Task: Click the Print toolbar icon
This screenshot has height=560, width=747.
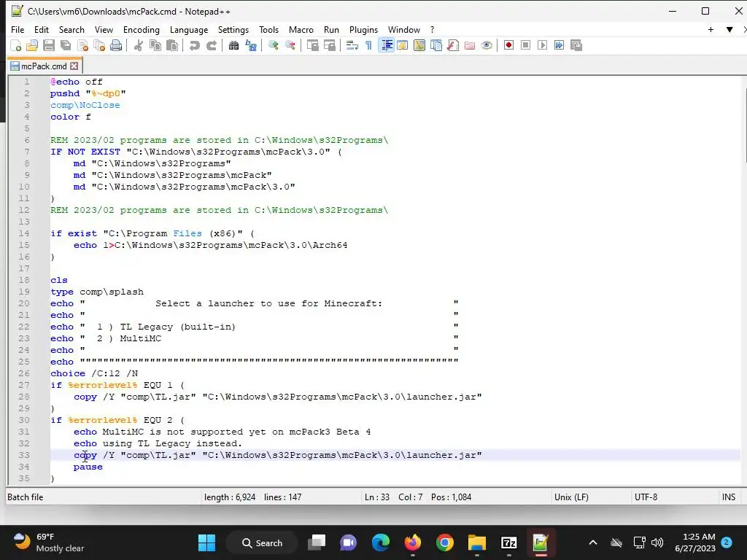Action: pos(116,45)
